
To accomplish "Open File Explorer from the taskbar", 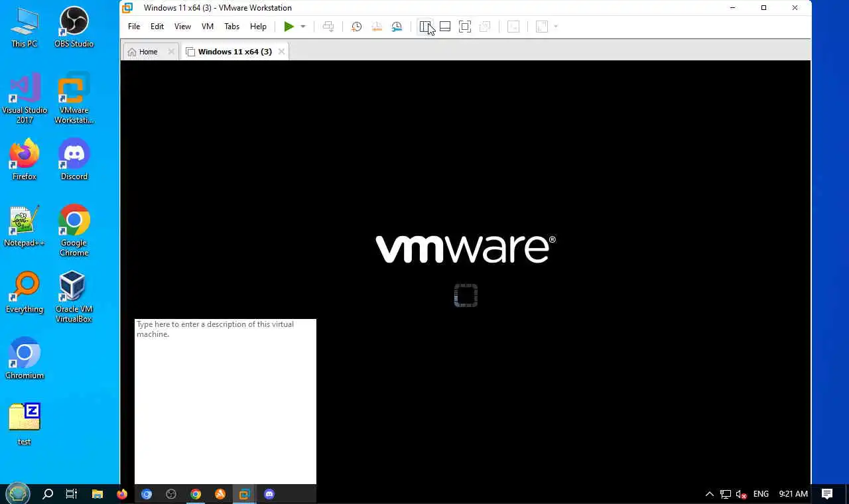I will pos(98,494).
